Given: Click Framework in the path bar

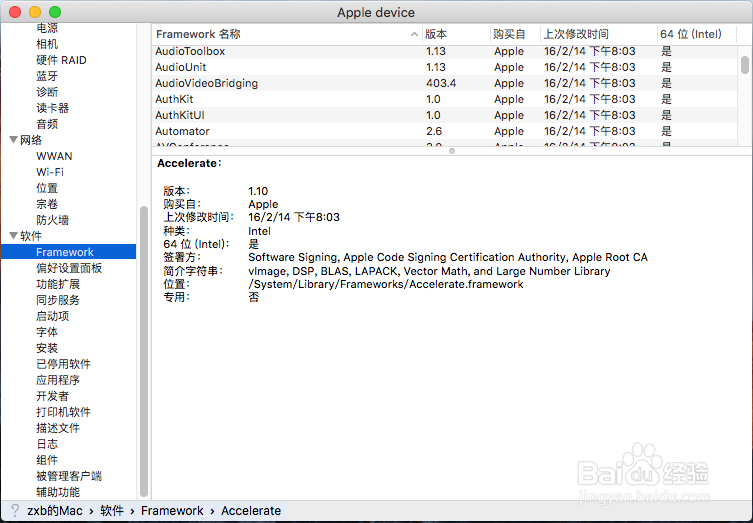Looking at the screenshot, I should click(172, 511).
